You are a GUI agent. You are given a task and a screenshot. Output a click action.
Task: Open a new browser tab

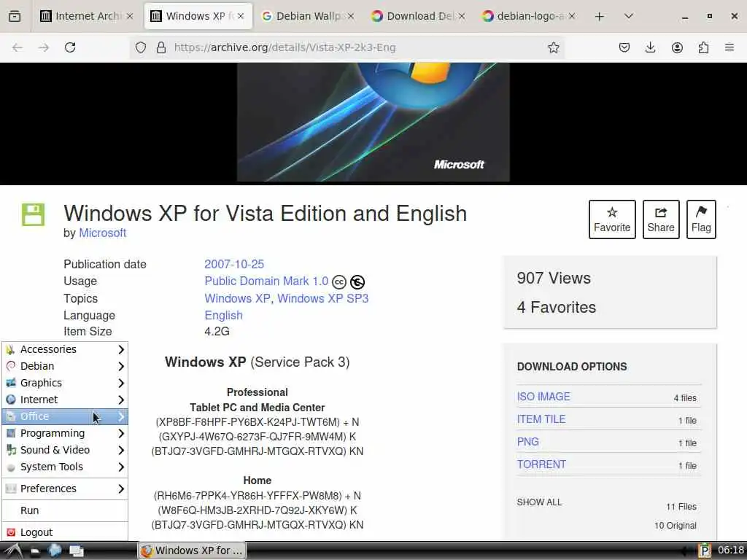coord(600,16)
